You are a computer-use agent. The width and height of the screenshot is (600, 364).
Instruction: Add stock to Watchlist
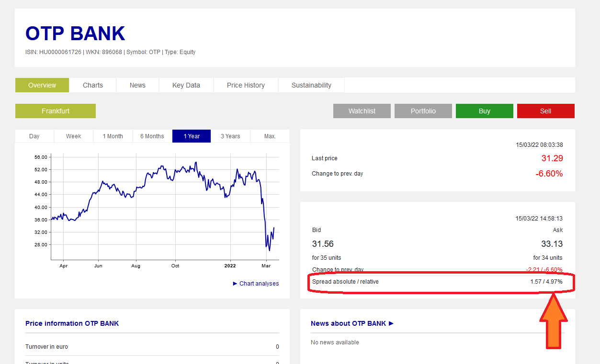(x=362, y=111)
